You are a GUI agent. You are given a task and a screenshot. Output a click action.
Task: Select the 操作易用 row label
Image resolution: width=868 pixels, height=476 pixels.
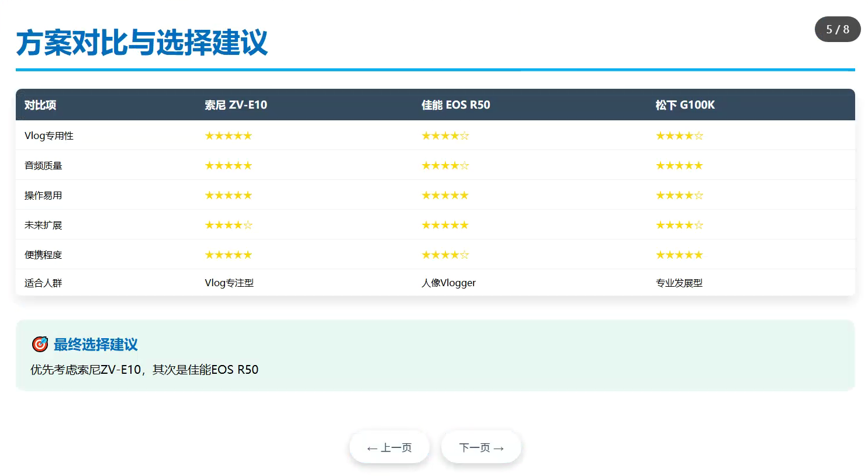pos(43,195)
